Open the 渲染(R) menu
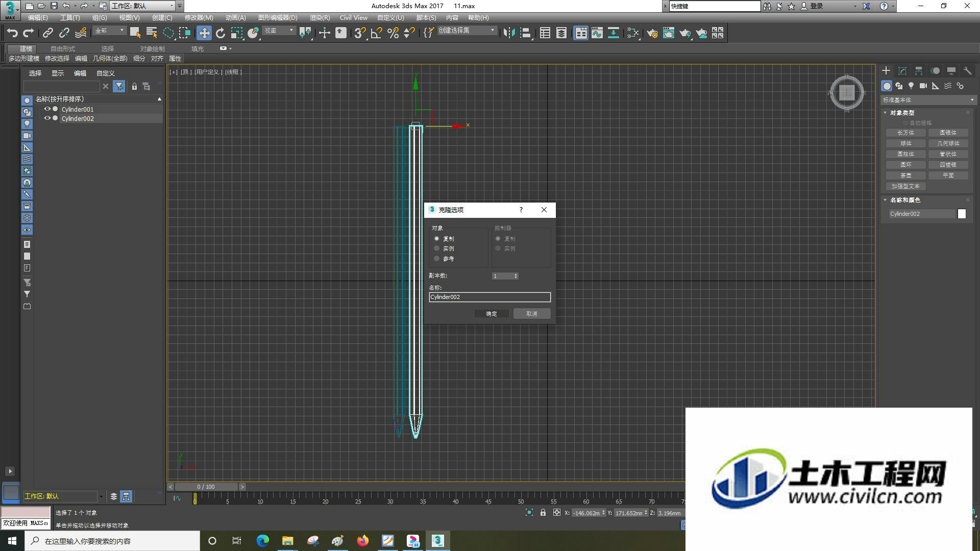 320,18
